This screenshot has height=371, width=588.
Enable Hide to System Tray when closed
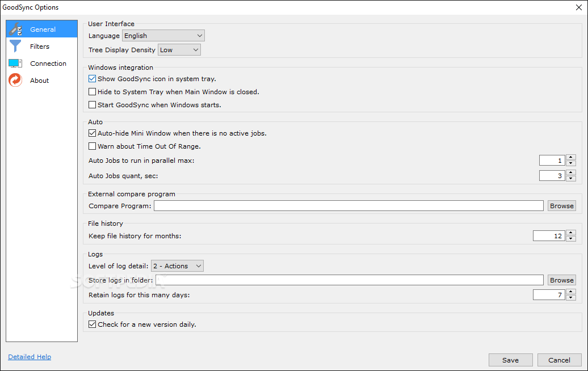[x=93, y=92]
